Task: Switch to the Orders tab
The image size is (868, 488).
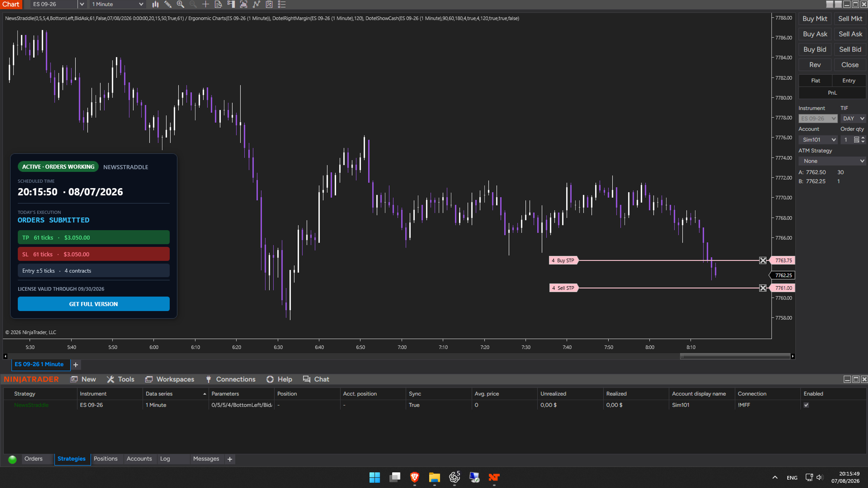Action: pos(33,459)
